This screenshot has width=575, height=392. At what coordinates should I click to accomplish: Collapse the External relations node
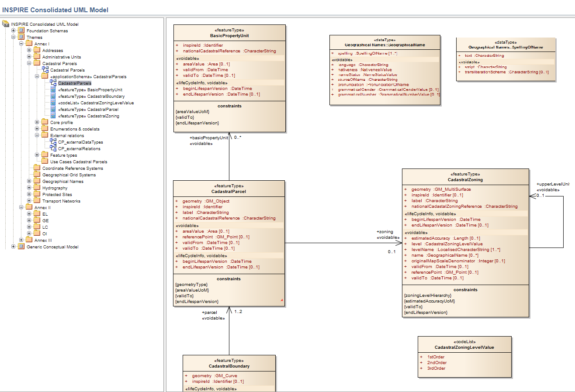click(38, 135)
